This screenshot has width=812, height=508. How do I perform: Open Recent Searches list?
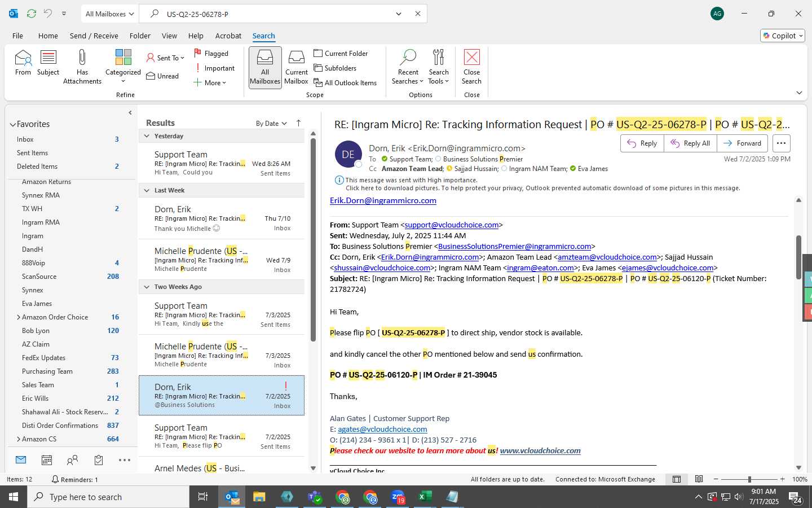(408, 67)
